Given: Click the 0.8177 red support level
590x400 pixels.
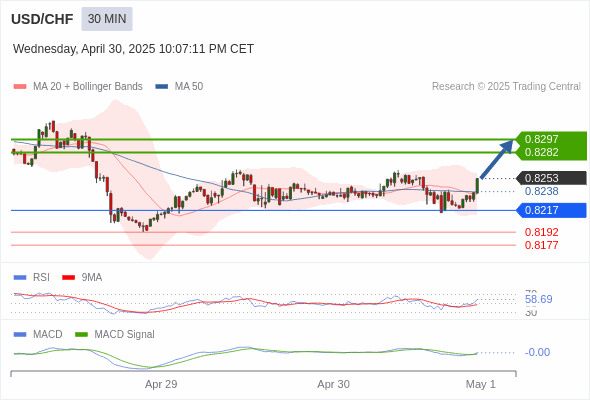Looking at the screenshot, I should 541,245.
